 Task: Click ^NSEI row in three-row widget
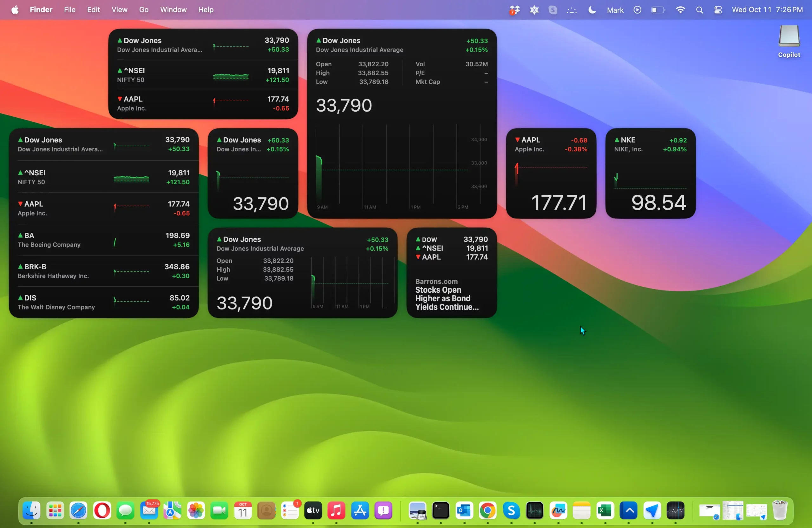pos(203,75)
